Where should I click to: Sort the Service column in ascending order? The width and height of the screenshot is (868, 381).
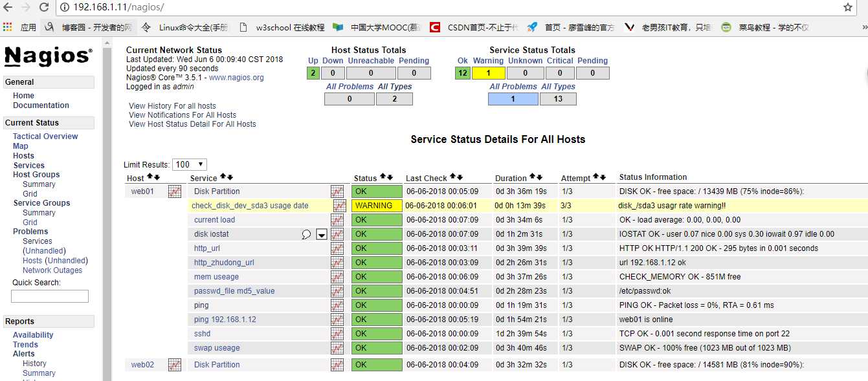[x=223, y=177]
